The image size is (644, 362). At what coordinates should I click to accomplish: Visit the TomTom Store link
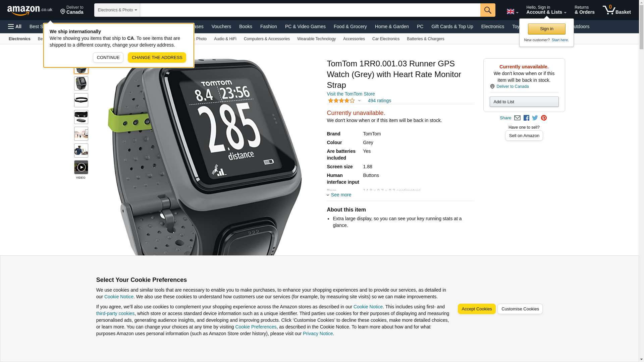[x=351, y=94]
